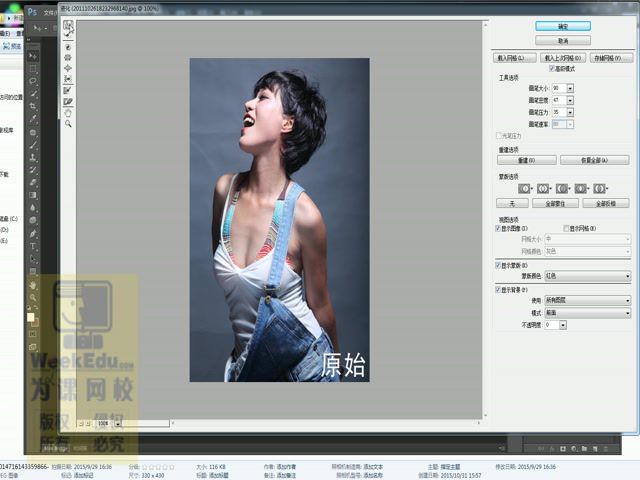Click the 重建 reconstruct button
This screenshot has width=640, height=480.
[527, 160]
